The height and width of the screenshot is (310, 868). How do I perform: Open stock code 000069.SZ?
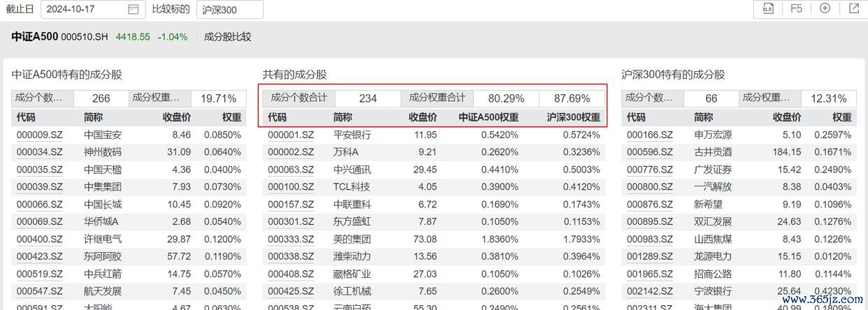tap(40, 221)
